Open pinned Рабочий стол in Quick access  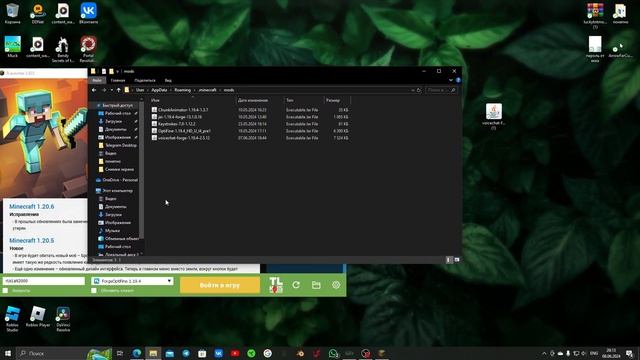coord(118,113)
